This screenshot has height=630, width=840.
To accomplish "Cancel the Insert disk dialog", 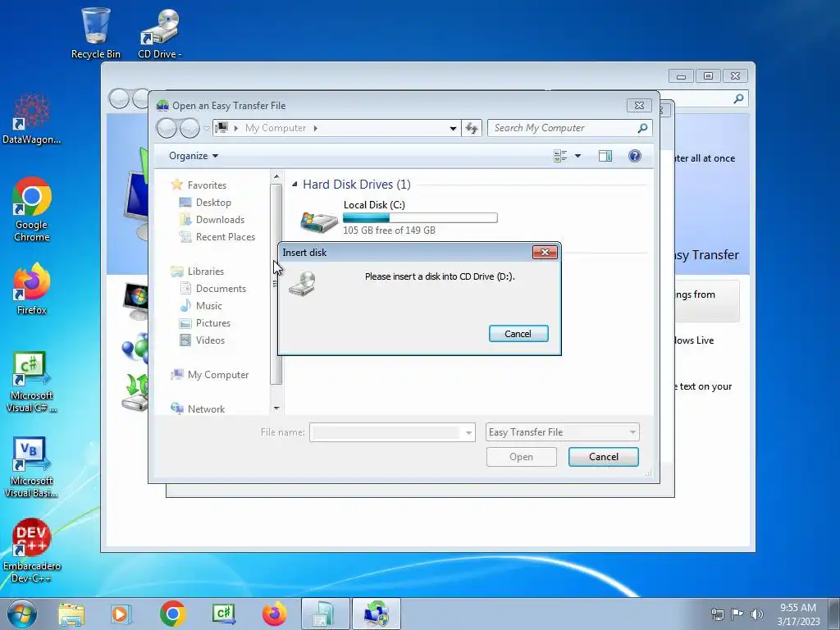I will point(518,333).
